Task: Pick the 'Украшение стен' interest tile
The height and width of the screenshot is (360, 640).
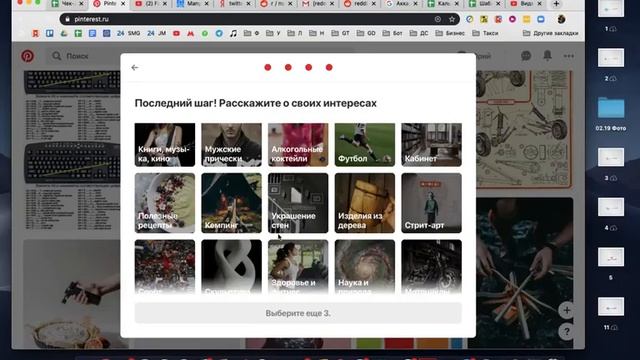Action: 298,203
